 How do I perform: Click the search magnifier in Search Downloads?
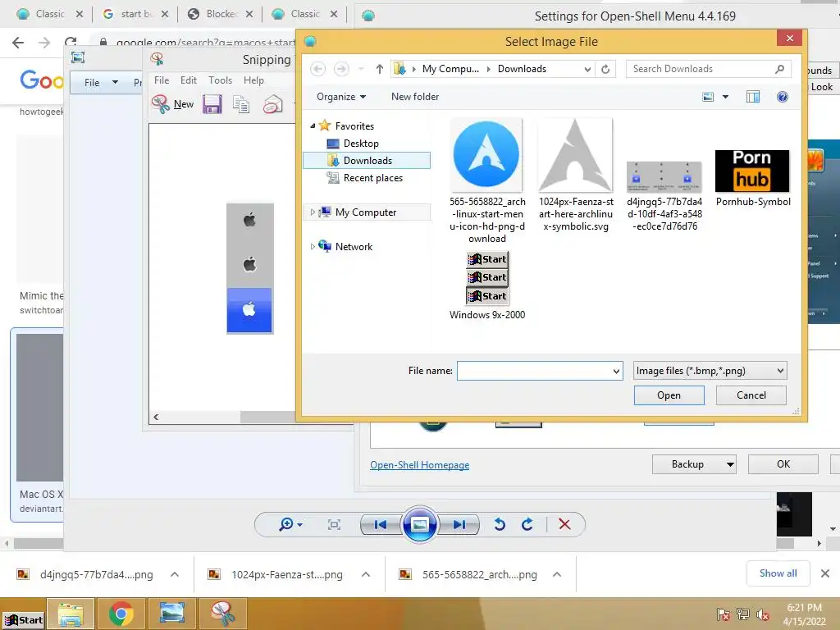[779, 69]
